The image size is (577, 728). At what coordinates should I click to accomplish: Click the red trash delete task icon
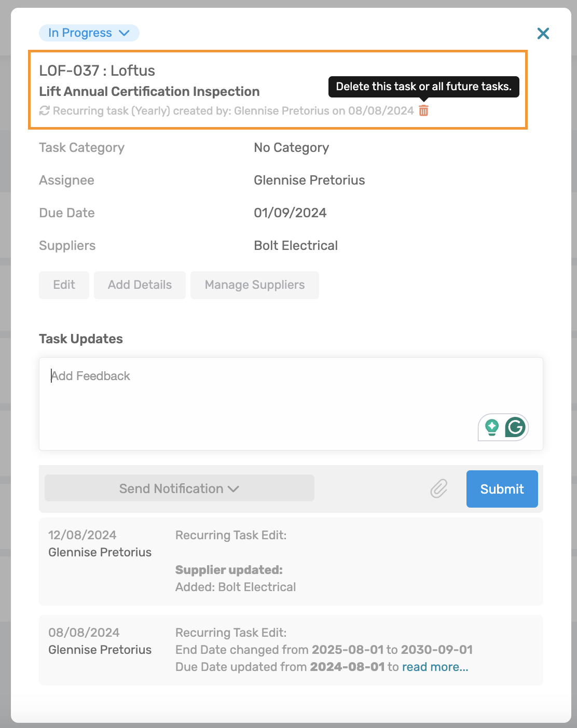(x=424, y=110)
